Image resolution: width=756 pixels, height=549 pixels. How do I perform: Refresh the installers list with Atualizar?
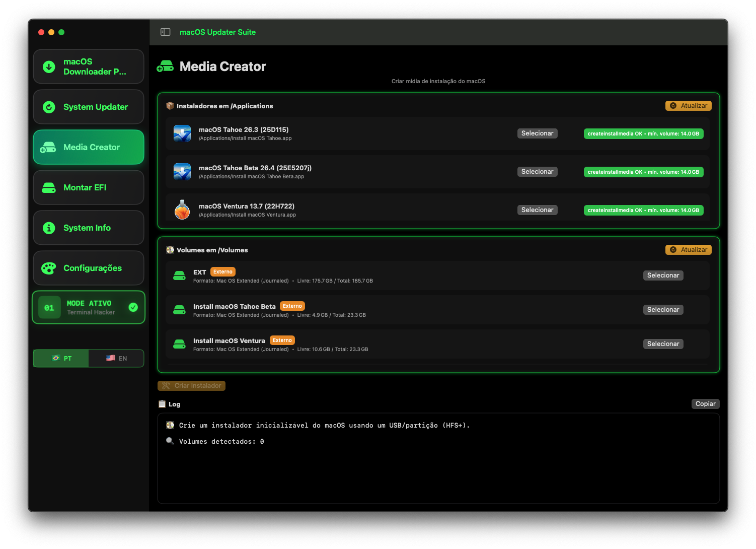(688, 106)
